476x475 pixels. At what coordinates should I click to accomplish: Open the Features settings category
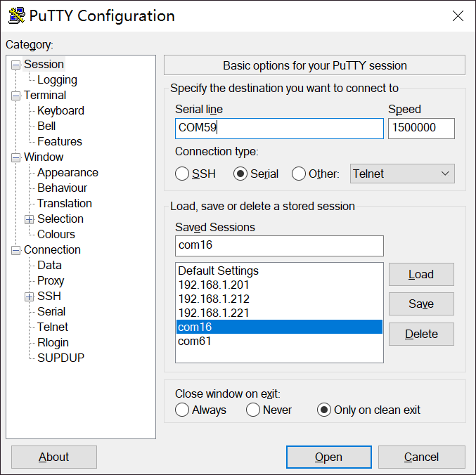tap(60, 142)
